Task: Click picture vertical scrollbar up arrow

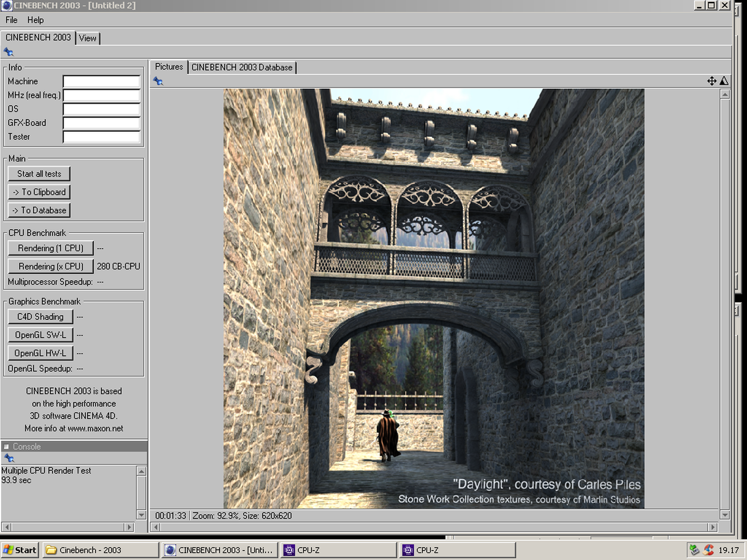Action: (x=725, y=94)
